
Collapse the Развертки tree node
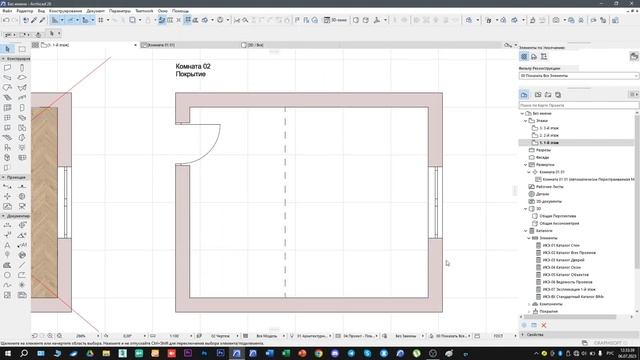pyautogui.click(x=525, y=165)
